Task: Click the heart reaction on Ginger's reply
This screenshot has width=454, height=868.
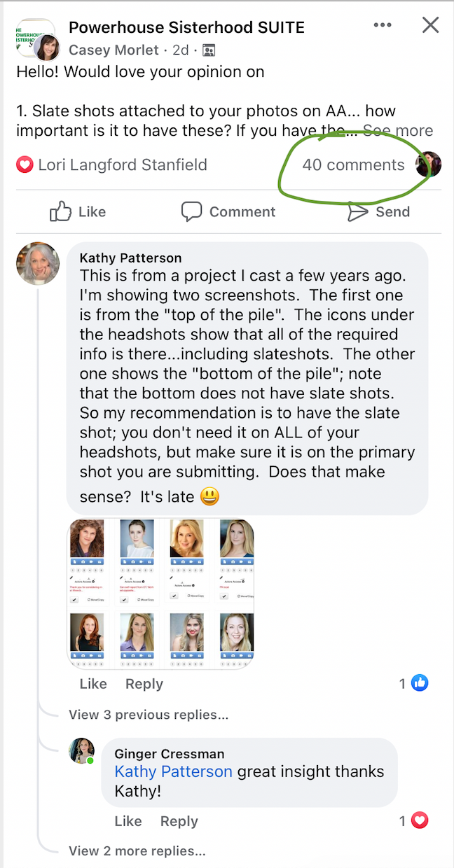Action: click(x=420, y=820)
